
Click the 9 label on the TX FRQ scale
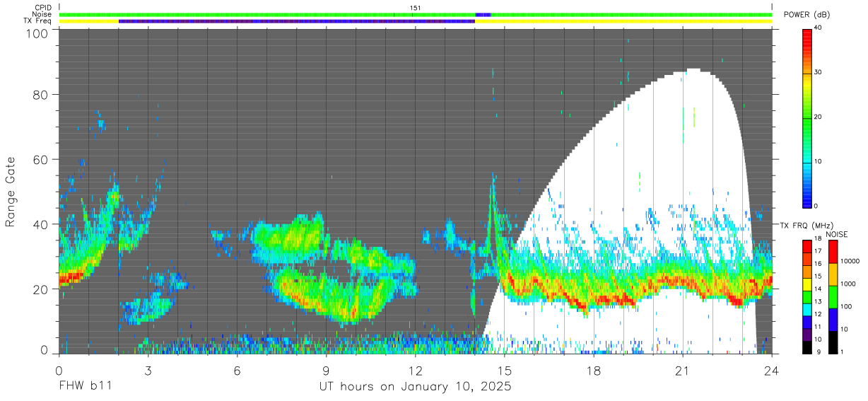point(817,351)
